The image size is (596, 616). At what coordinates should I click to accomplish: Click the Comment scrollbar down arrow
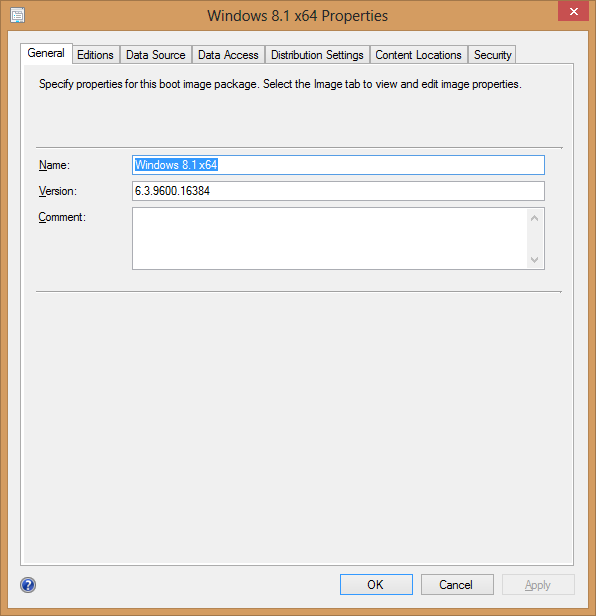tap(534, 259)
